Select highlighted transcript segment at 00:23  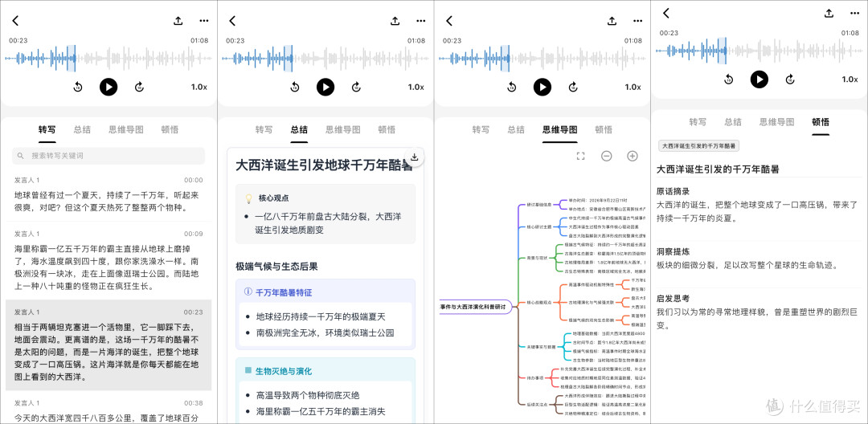pos(108,345)
